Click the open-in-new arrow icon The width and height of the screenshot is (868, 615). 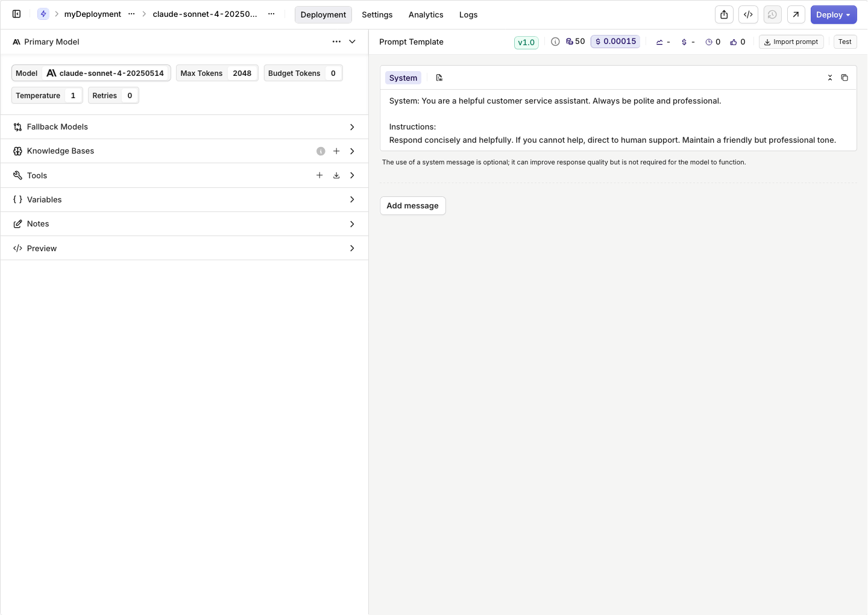796,14
